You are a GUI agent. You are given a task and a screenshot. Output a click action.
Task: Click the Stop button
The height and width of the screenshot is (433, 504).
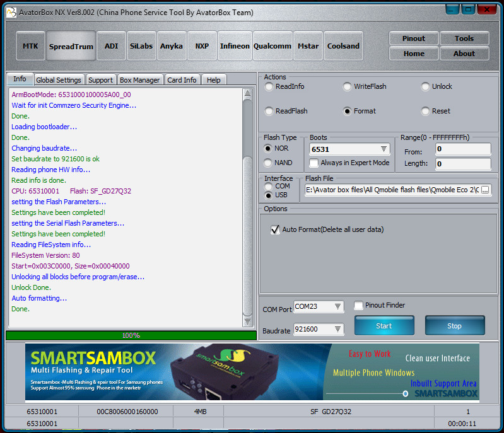tap(455, 326)
